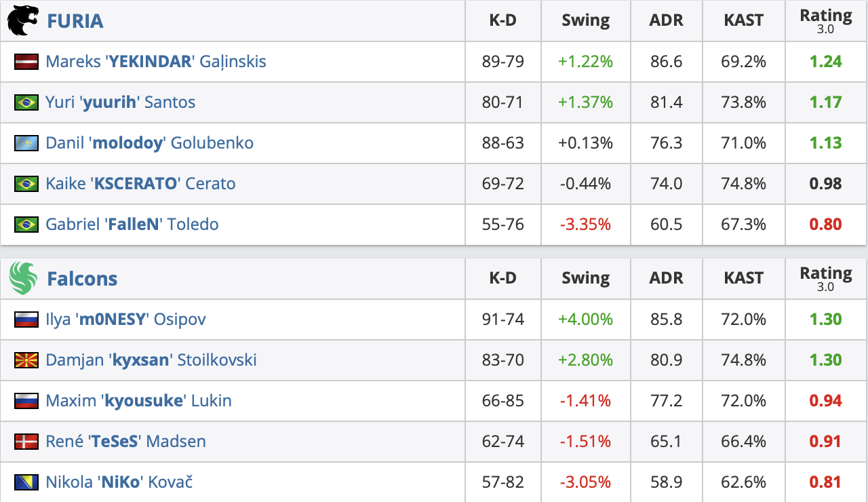This screenshot has height=502, width=868.
Task: Click the K-D header in FURIA table
Action: point(502,21)
